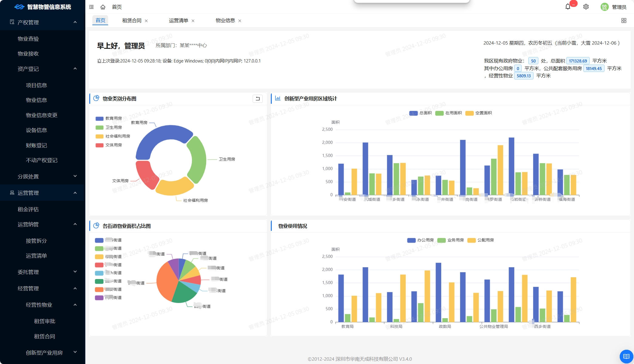The image size is (634, 364).
Task: Open the help book floating icon
Action: point(626,356)
